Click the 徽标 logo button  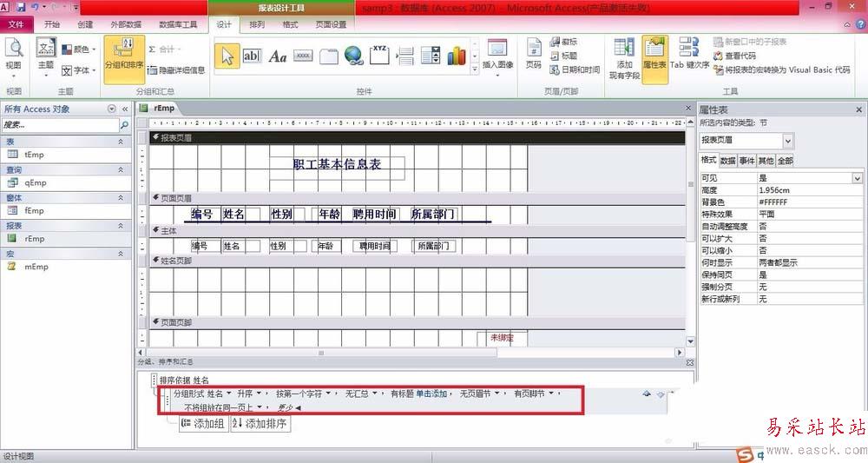(563, 42)
